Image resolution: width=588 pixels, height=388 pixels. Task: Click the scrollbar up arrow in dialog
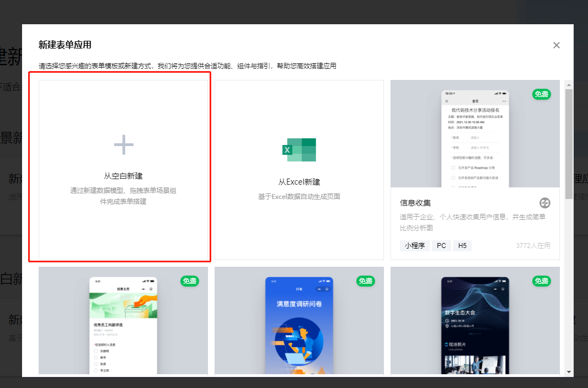[x=569, y=85]
